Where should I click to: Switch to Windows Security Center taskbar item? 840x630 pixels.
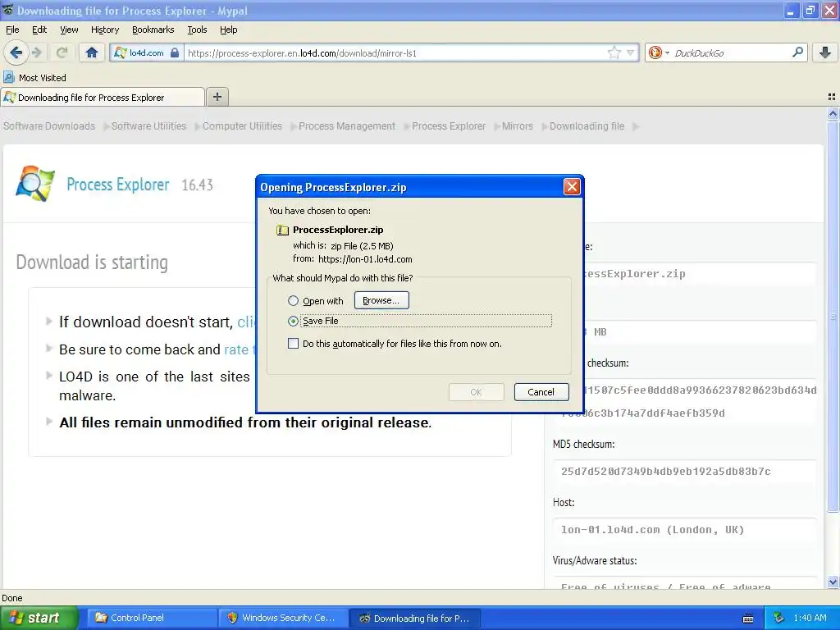point(283,618)
